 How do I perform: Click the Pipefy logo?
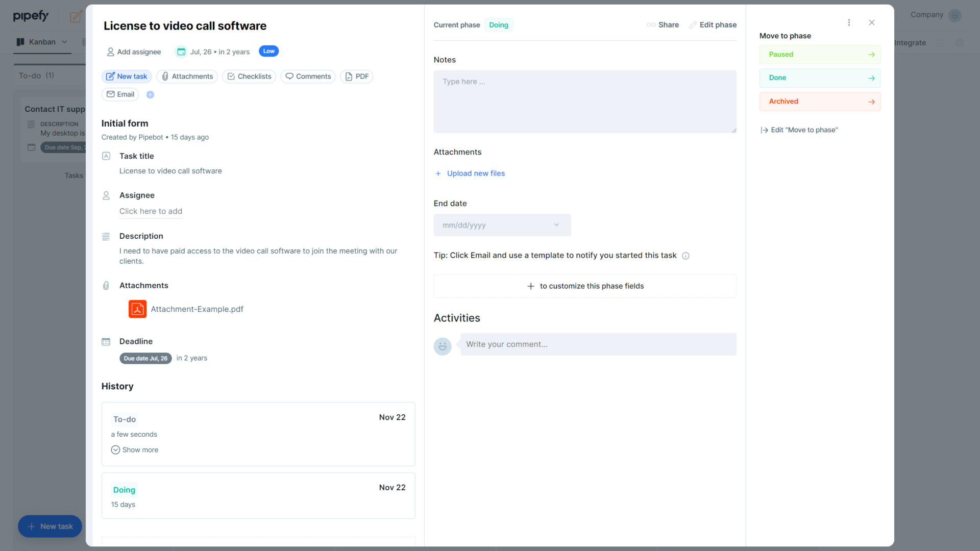pos(31,15)
